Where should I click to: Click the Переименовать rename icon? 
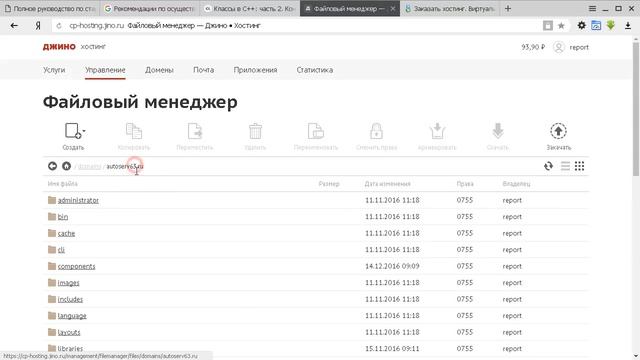coord(316,131)
